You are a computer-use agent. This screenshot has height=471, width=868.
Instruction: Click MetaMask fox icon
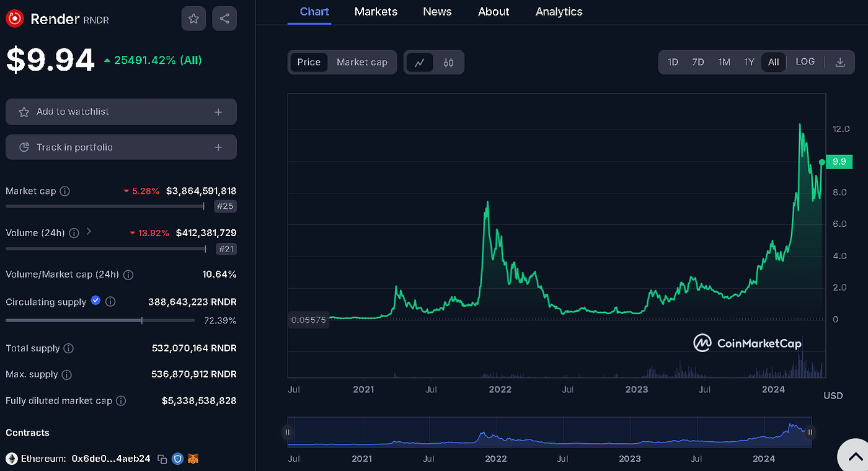(194, 459)
